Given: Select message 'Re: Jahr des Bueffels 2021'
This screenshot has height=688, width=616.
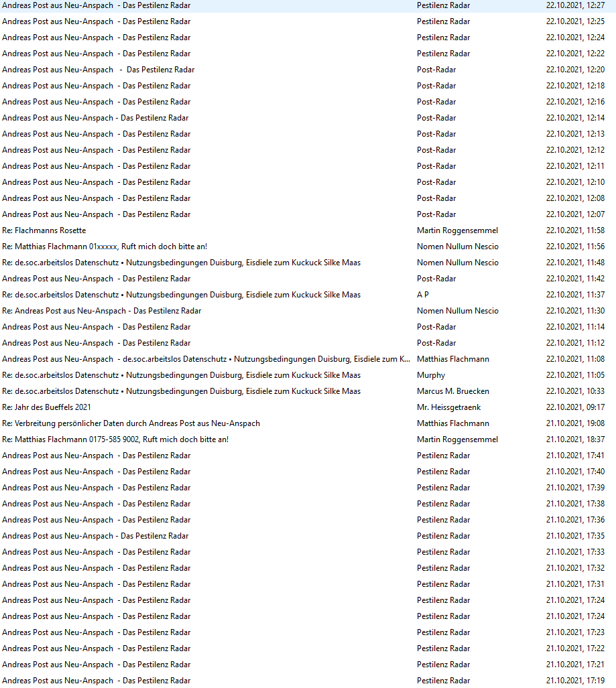Looking at the screenshot, I should [308, 407].
